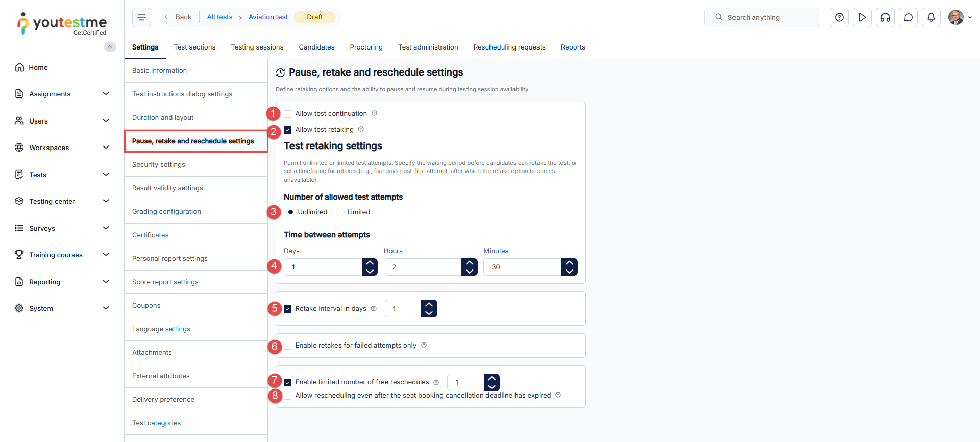Go to the Reports tab
Screen dimensions: 980x442
(573, 47)
